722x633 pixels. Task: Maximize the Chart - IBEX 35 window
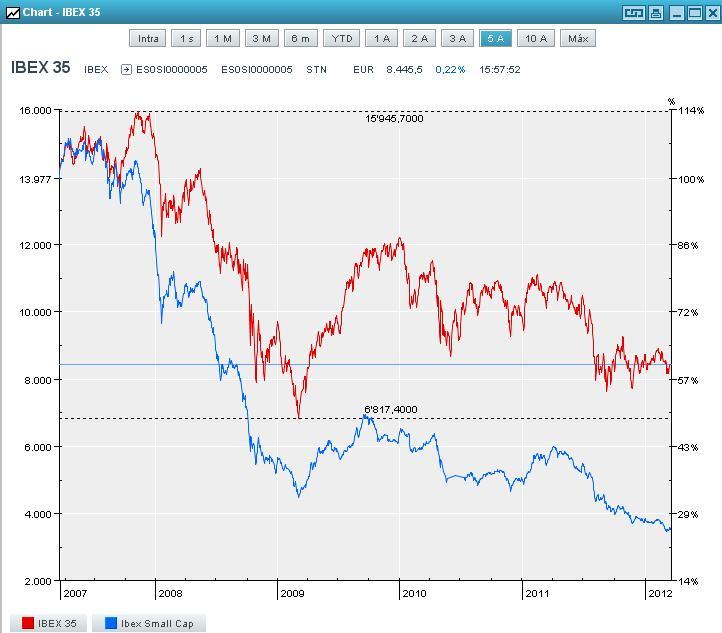(694, 13)
